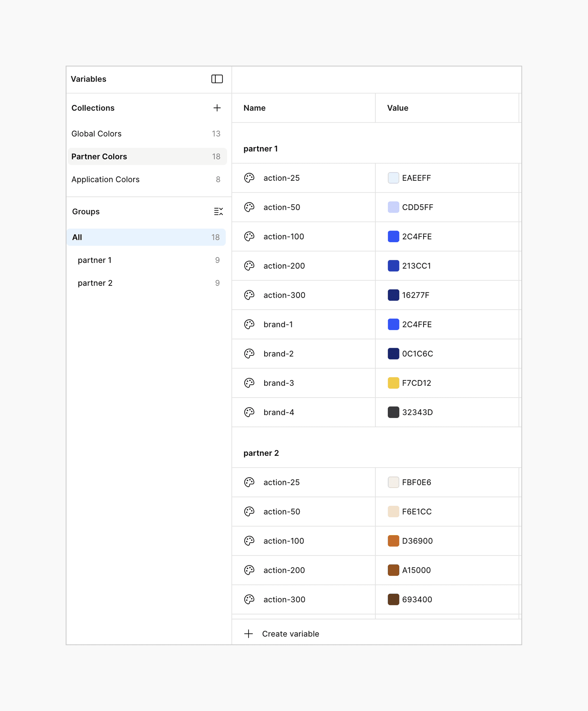Image resolution: width=588 pixels, height=711 pixels.
Task: Open the F7CD12 yellow color swatch
Action: click(393, 383)
